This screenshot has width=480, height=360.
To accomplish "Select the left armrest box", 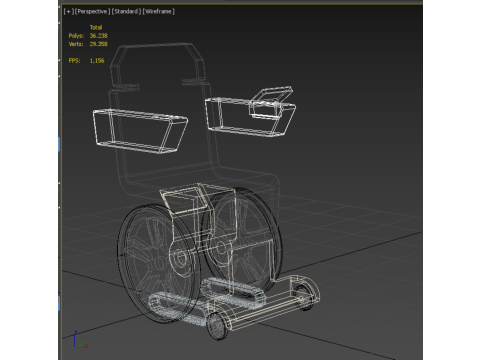I will click(140, 131).
